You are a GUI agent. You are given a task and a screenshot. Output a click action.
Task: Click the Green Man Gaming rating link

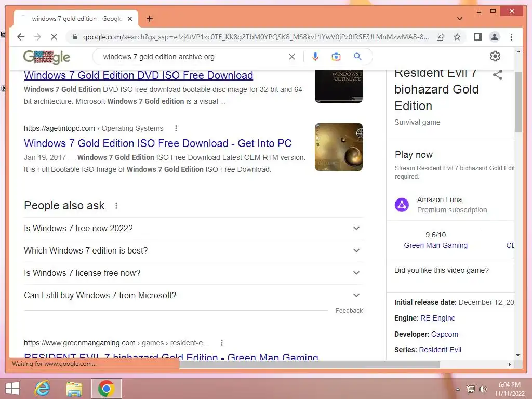pyautogui.click(x=436, y=245)
